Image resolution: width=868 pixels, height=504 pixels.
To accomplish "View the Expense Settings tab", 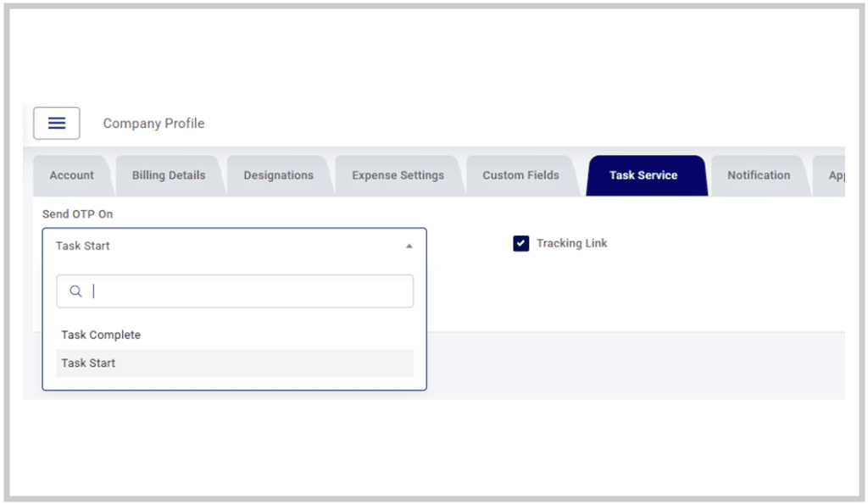I will [398, 175].
